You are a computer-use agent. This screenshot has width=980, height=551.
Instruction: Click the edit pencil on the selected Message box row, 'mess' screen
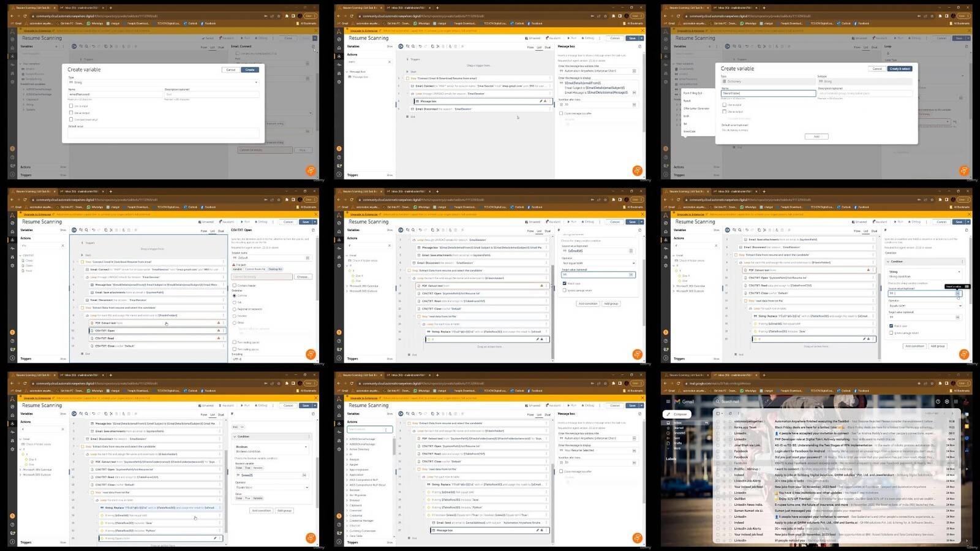click(x=541, y=101)
